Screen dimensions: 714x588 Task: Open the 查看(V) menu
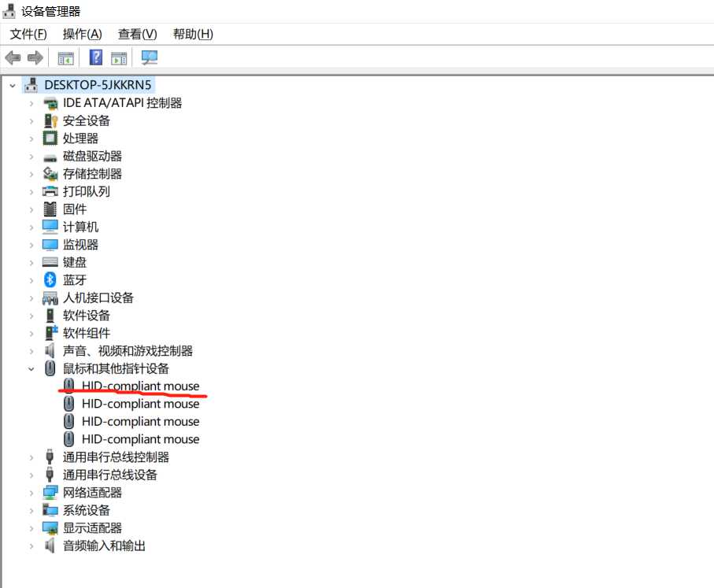(137, 34)
